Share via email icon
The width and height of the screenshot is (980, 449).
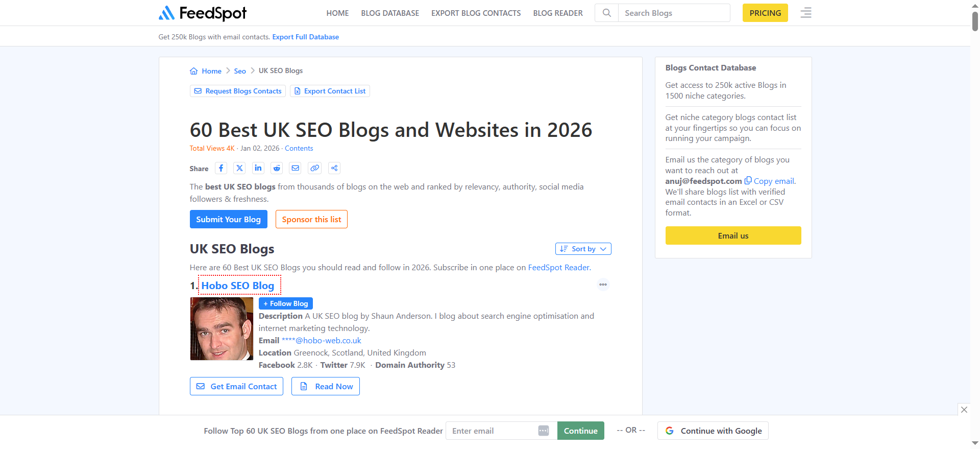click(x=295, y=168)
